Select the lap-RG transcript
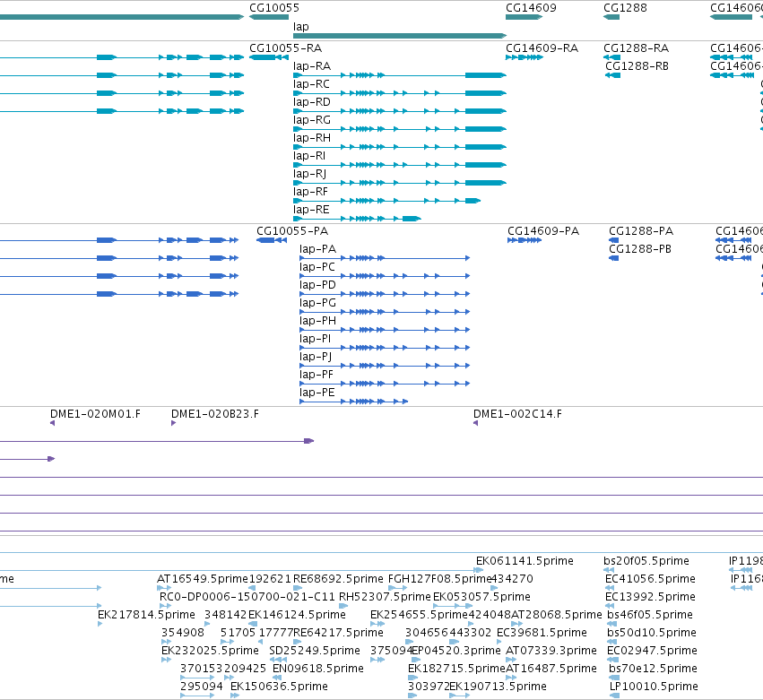The width and height of the screenshot is (763, 700). coord(400,129)
